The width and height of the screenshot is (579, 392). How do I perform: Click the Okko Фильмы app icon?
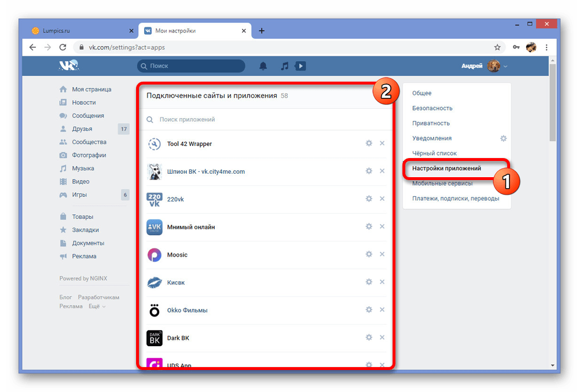(155, 310)
